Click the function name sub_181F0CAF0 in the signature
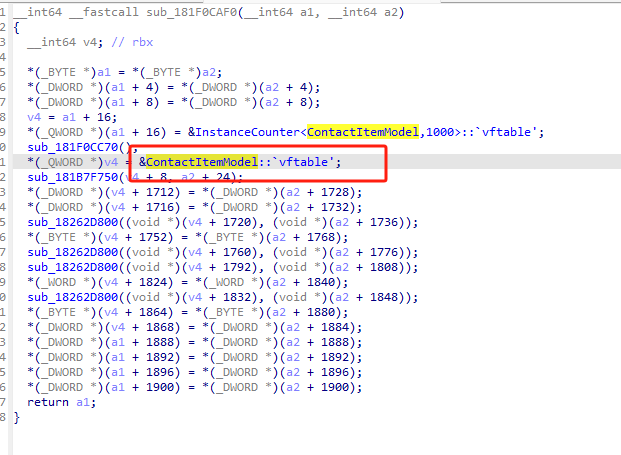The image size is (621, 455). (192, 12)
